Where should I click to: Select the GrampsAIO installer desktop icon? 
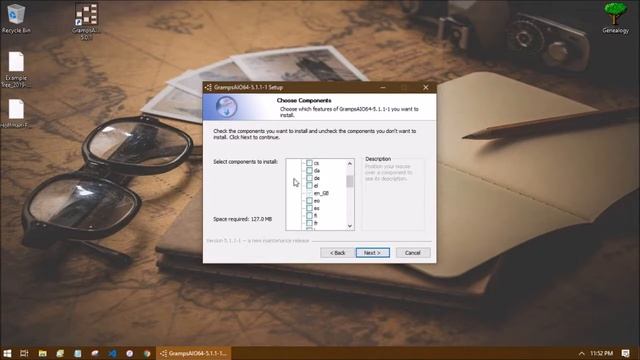(86, 20)
